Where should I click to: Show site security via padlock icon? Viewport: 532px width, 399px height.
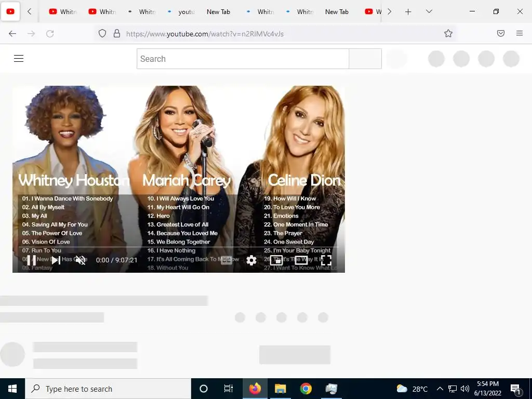click(117, 33)
